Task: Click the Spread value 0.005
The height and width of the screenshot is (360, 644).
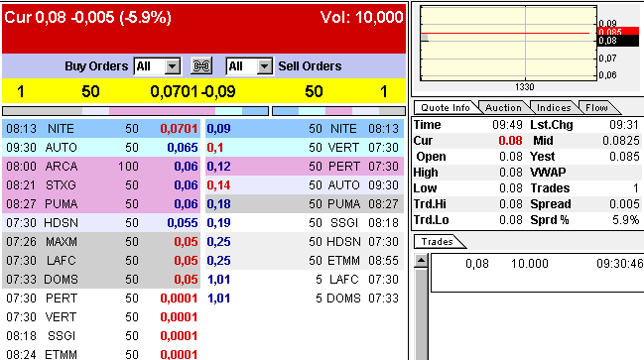Action: (x=624, y=204)
